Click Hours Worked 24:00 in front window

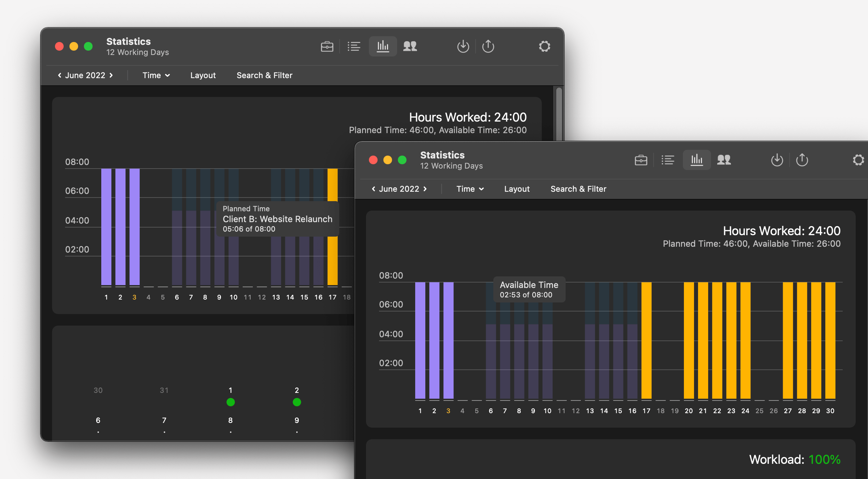pos(782,231)
